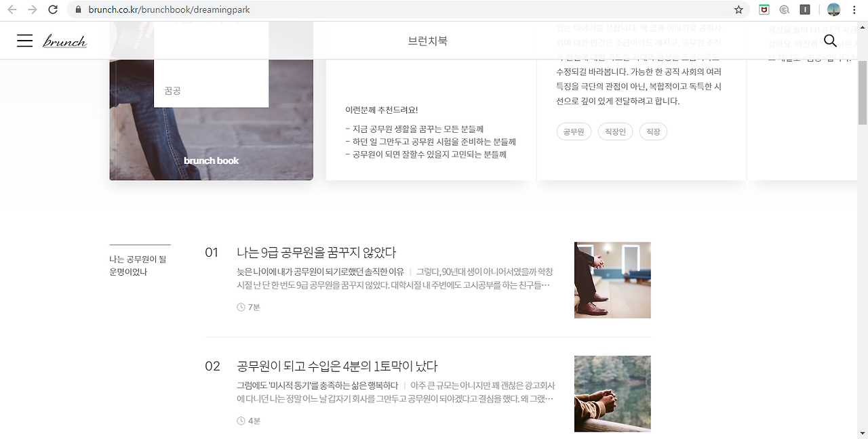Click excerpt 그럼에도 '미시적 동기'를 충족하는 삶은 행복하다
The image size is (868, 439).
317,385
